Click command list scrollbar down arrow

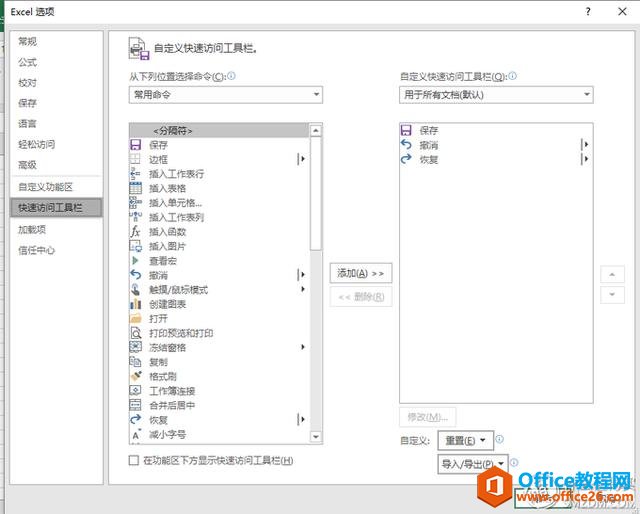pyautogui.click(x=316, y=437)
